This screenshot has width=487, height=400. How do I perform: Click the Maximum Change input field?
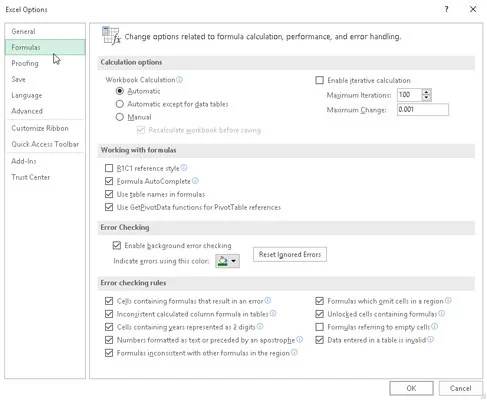pos(423,109)
